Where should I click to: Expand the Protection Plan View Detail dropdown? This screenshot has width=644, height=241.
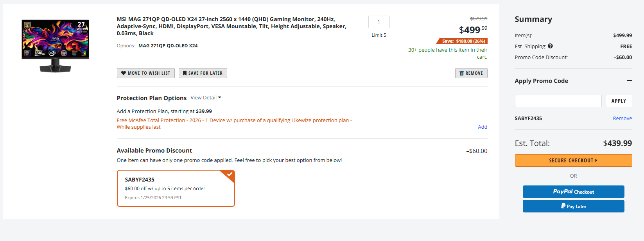tap(206, 98)
